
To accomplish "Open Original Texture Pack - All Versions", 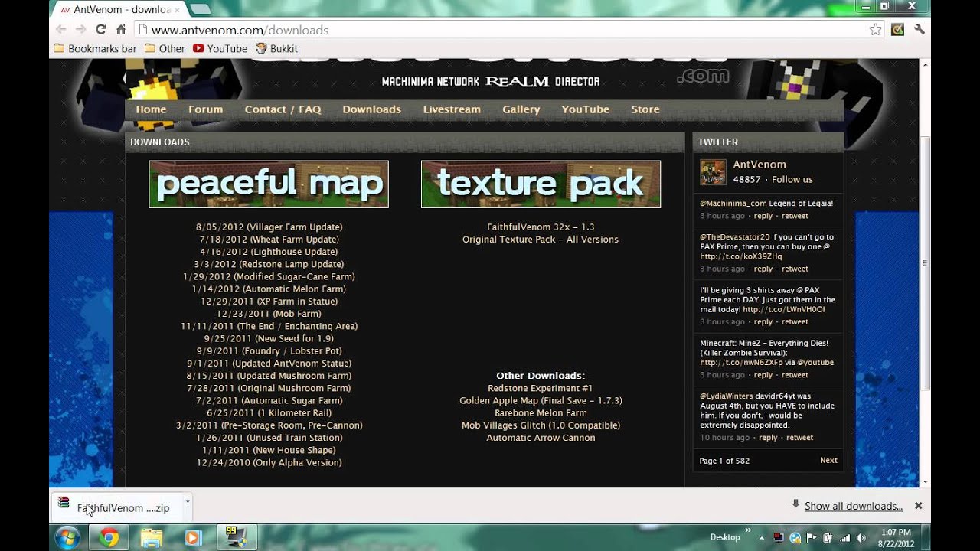I will tap(541, 240).
